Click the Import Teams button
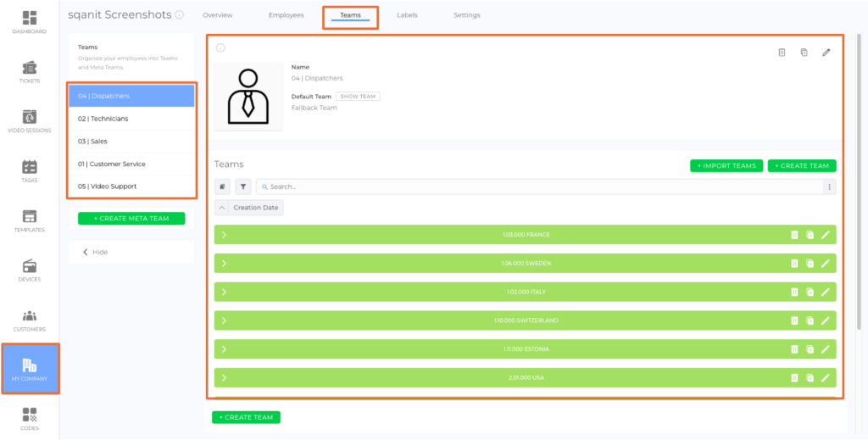This screenshot has height=446, width=868. pyautogui.click(x=726, y=166)
